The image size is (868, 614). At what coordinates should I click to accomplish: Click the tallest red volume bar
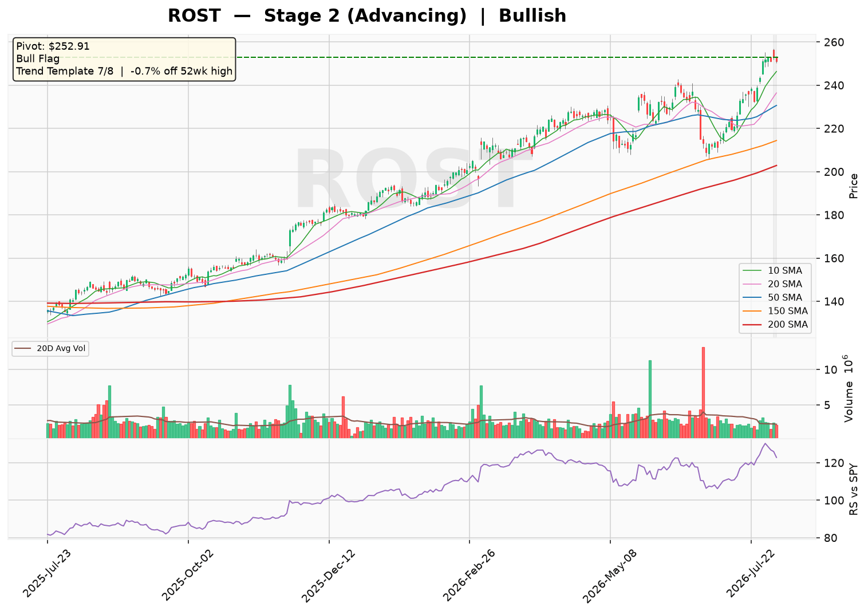coord(703,392)
